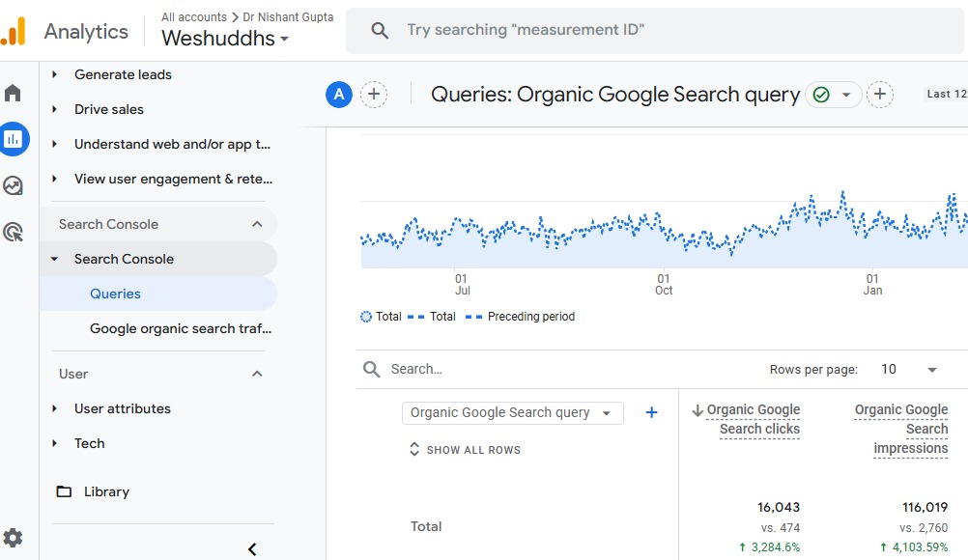Click the 01 Oct axis label

pos(664,284)
